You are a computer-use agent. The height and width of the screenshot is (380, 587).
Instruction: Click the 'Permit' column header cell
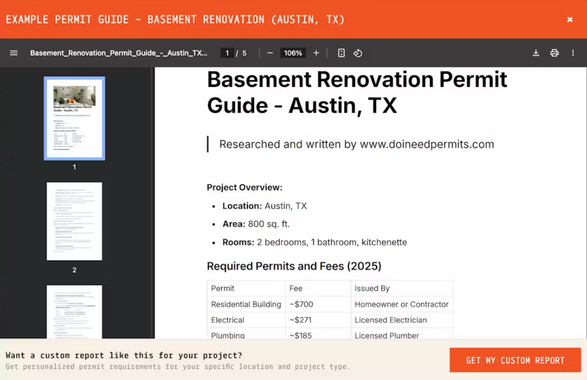tap(246, 288)
